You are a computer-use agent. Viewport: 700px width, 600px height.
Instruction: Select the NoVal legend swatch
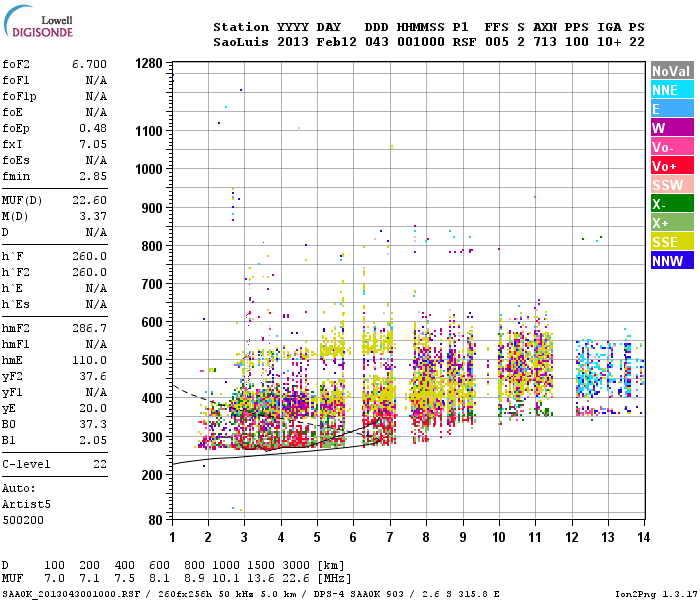(672, 71)
